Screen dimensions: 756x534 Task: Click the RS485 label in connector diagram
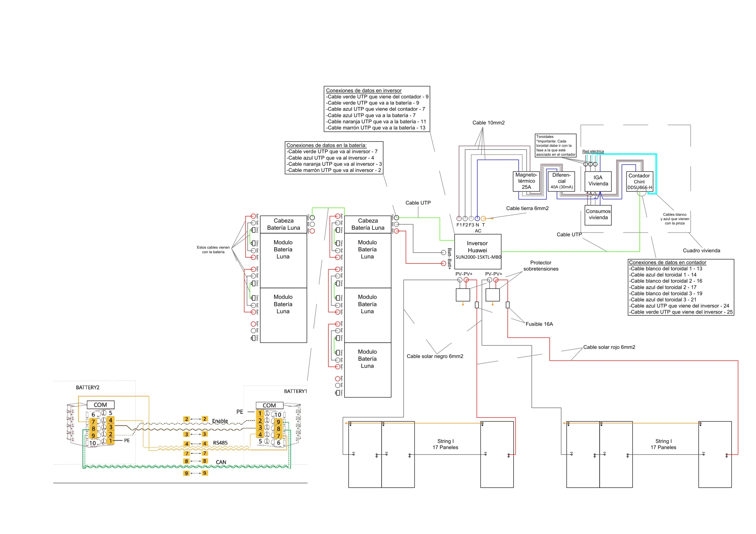(x=220, y=443)
